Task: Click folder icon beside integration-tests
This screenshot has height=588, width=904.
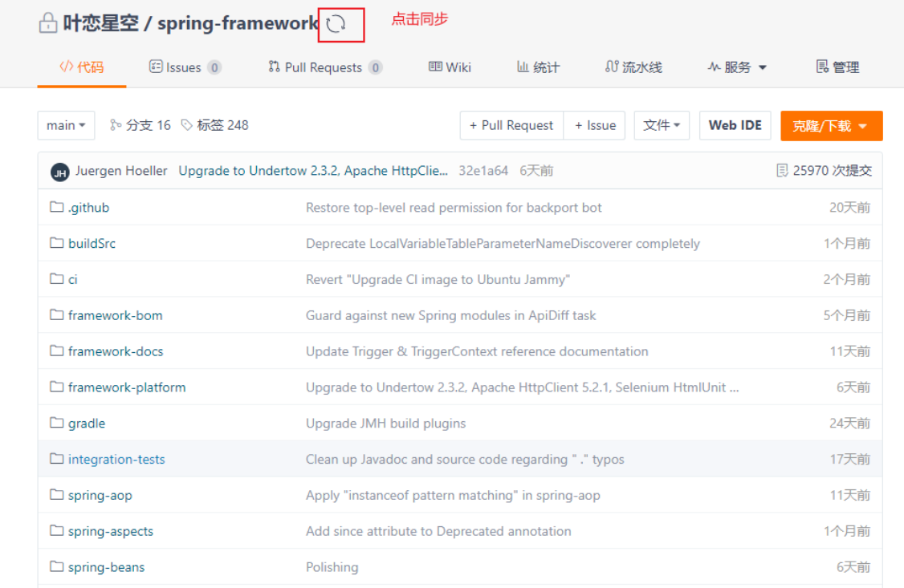Action: click(x=56, y=458)
